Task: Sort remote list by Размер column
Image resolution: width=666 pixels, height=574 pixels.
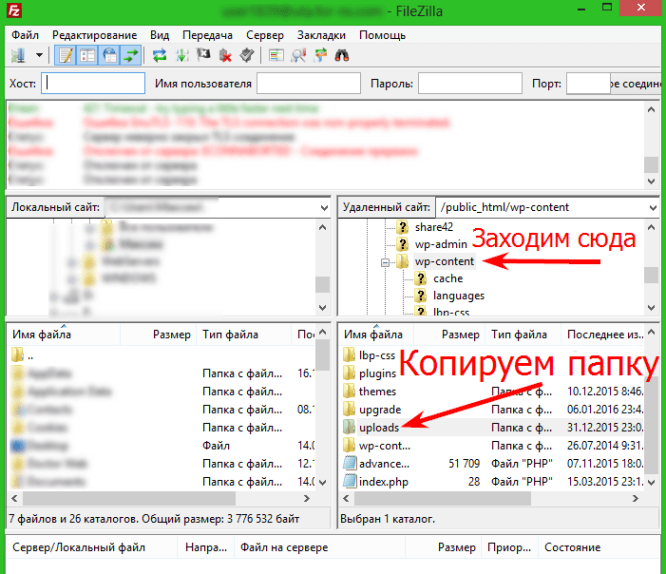Action: [x=460, y=335]
